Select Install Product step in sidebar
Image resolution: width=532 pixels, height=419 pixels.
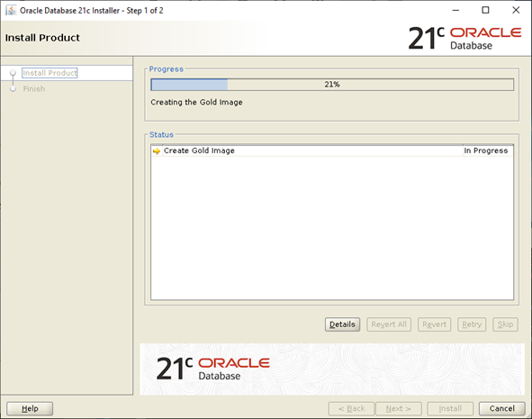(x=50, y=73)
